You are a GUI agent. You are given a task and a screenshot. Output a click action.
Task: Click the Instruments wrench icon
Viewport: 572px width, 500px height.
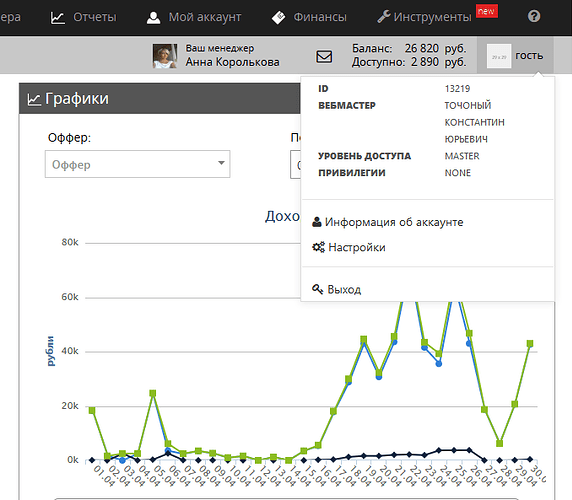383,17
